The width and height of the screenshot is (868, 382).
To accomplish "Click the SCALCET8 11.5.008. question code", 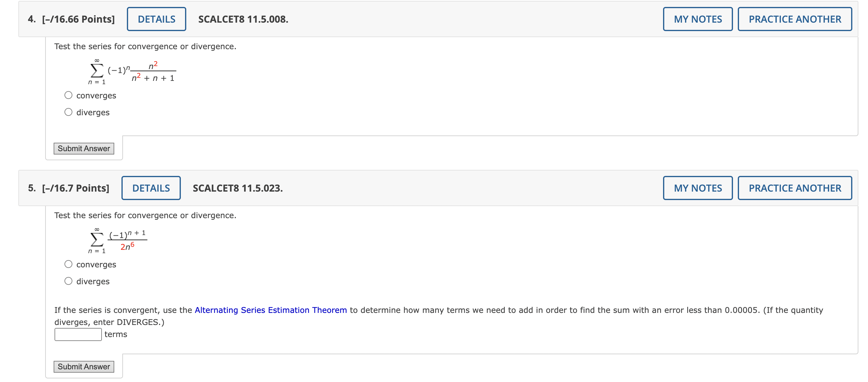I will [243, 19].
